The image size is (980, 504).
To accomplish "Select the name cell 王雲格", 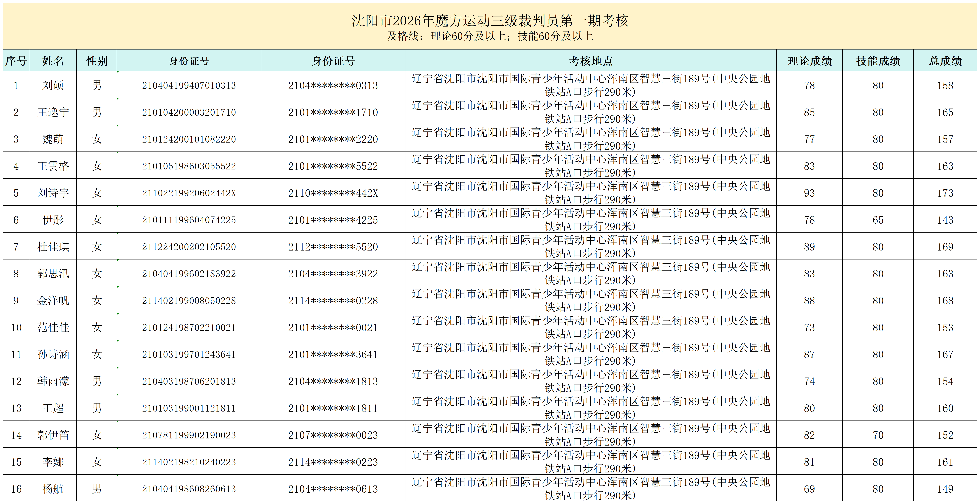I will tap(53, 166).
